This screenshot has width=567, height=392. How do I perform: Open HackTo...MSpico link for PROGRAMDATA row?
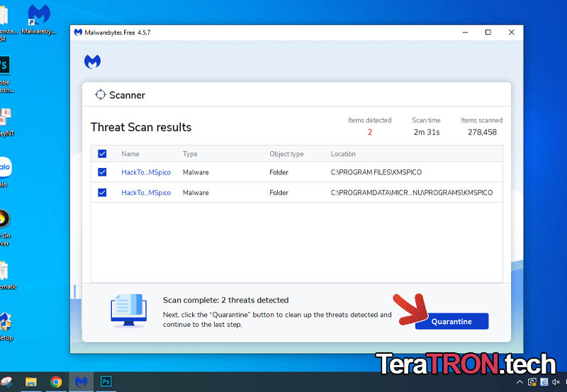point(146,193)
